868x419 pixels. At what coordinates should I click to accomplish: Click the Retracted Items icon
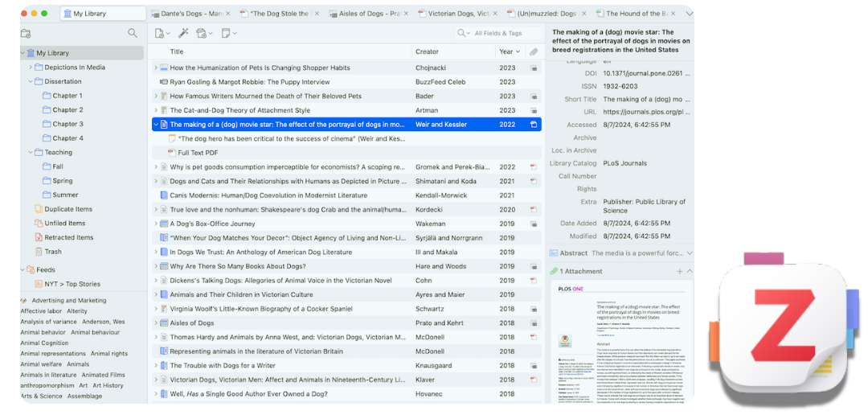39,237
